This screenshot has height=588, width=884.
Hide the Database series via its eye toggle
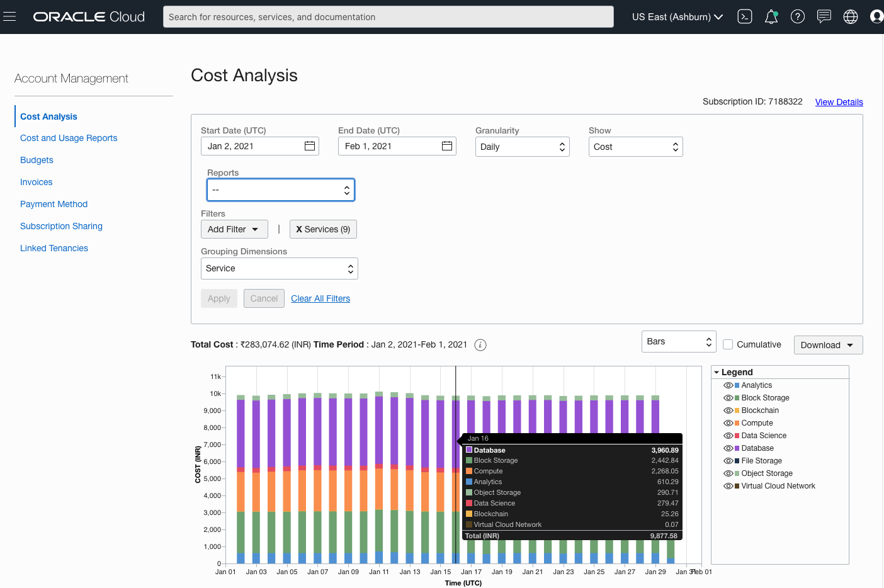[x=728, y=448]
